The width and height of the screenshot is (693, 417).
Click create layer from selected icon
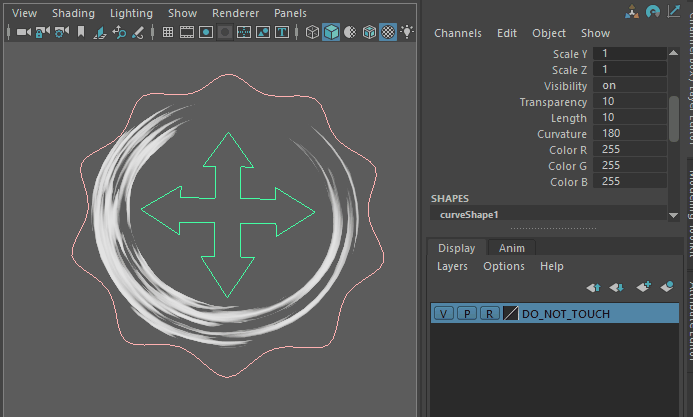coord(667,287)
